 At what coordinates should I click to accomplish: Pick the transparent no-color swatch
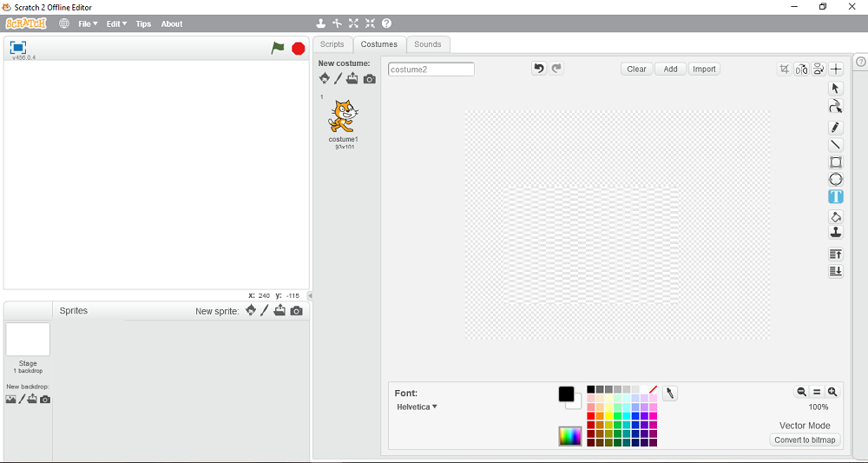[653, 389]
